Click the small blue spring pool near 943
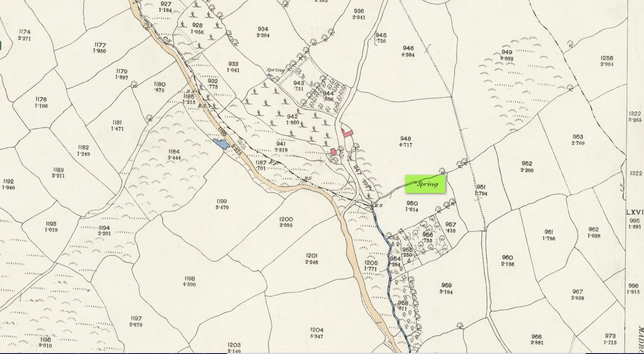The height and width of the screenshot is (354, 644). tap(270, 76)
